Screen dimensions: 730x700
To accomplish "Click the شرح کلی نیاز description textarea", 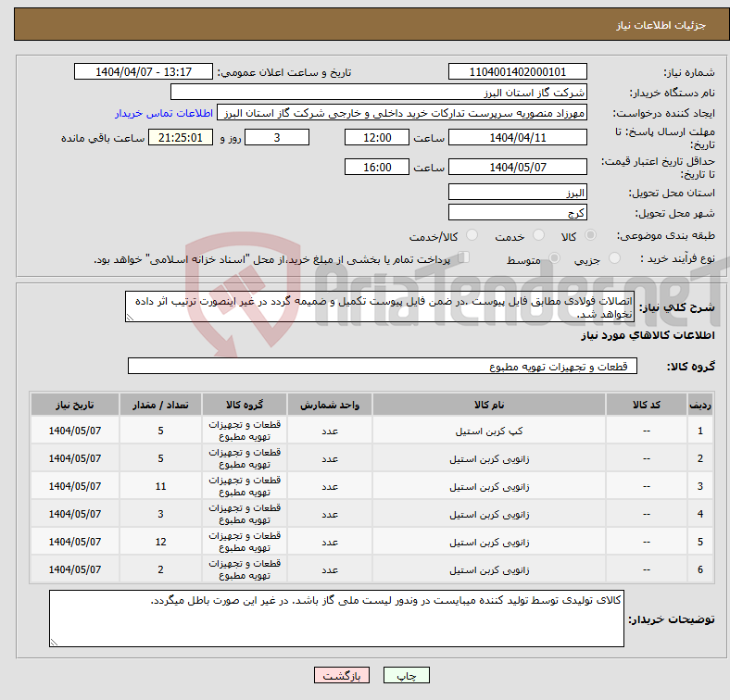I will tap(380, 306).
